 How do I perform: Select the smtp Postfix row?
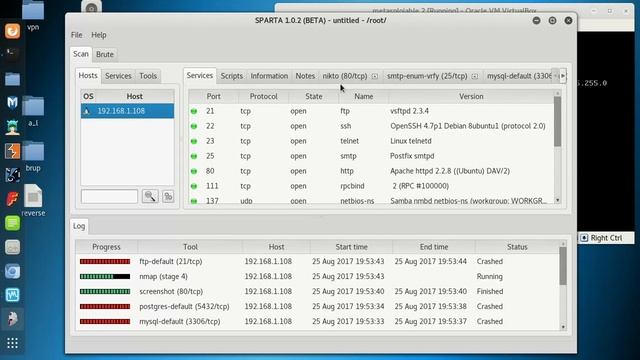[x=371, y=156]
